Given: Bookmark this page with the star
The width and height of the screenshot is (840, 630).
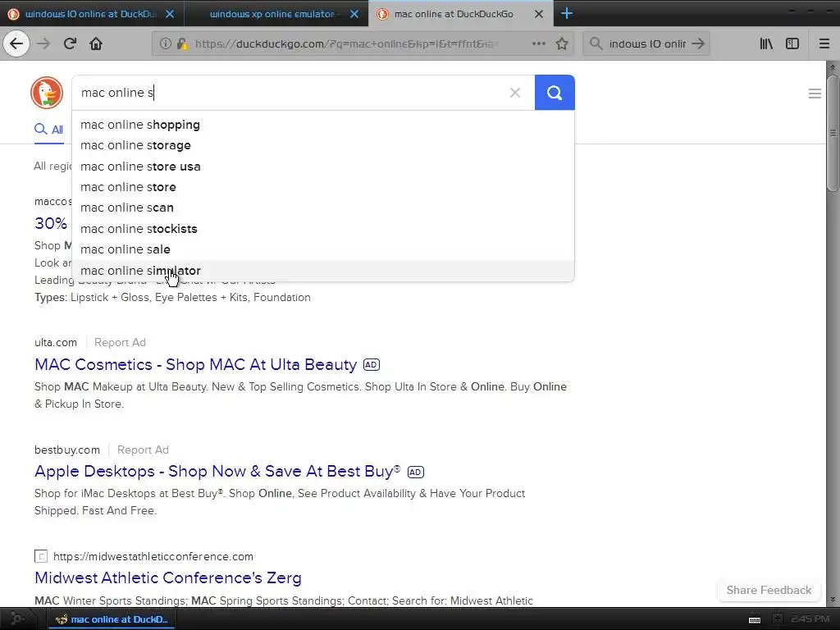Looking at the screenshot, I should [561, 43].
